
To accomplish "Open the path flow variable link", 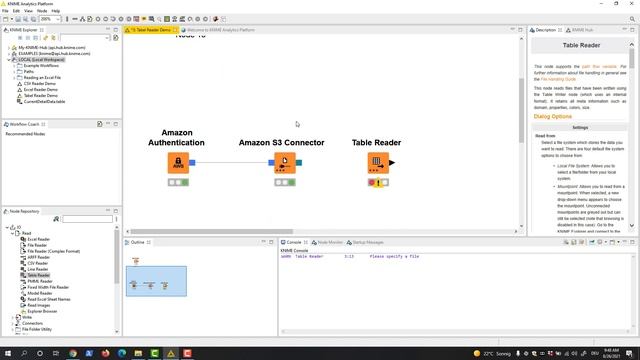I will [x=599, y=66].
